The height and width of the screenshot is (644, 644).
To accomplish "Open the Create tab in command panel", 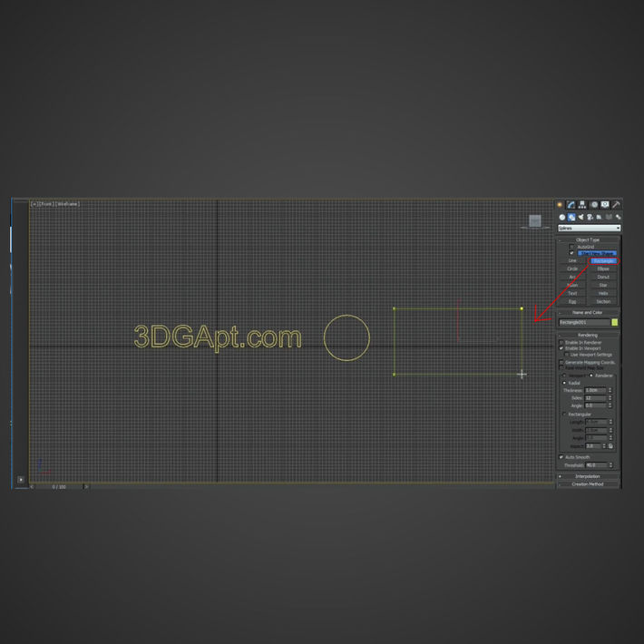I will coord(560,204).
